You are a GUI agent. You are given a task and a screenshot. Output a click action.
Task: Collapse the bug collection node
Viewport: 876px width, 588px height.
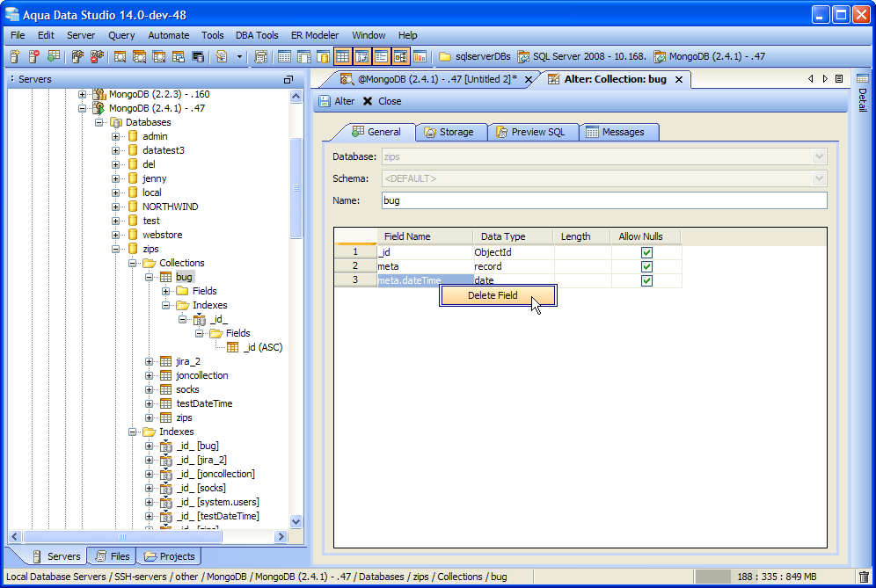coord(149,277)
